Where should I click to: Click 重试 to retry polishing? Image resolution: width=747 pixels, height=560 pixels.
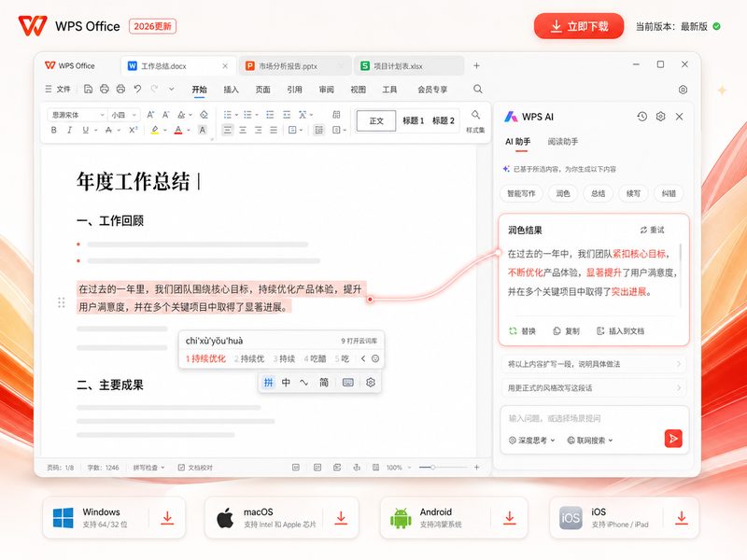(x=652, y=230)
